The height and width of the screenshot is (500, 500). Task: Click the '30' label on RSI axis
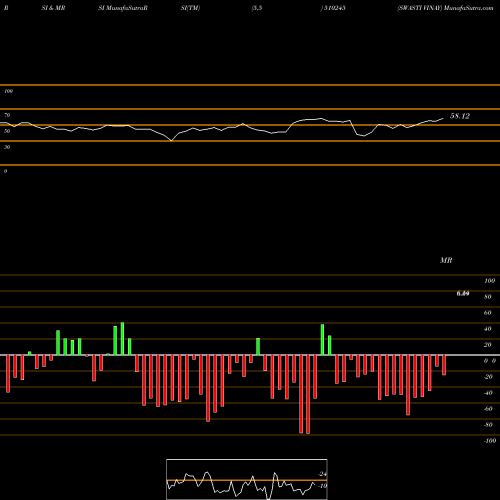coord(7,147)
